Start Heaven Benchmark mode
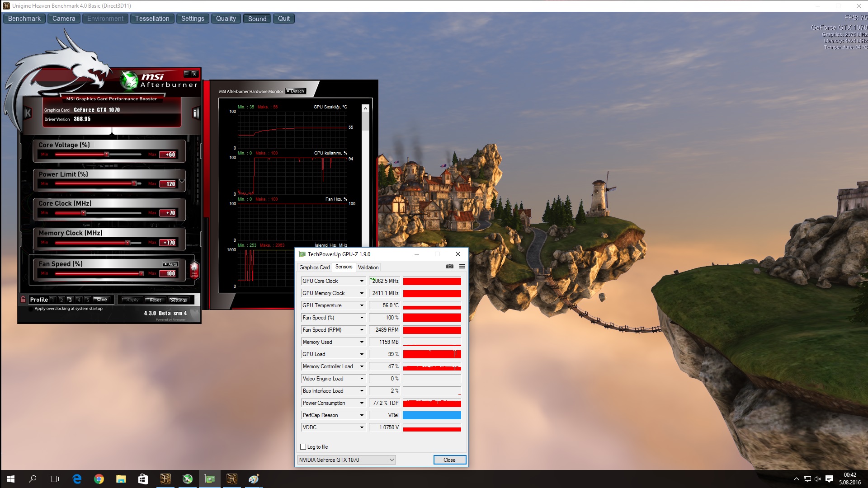 pyautogui.click(x=24, y=19)
